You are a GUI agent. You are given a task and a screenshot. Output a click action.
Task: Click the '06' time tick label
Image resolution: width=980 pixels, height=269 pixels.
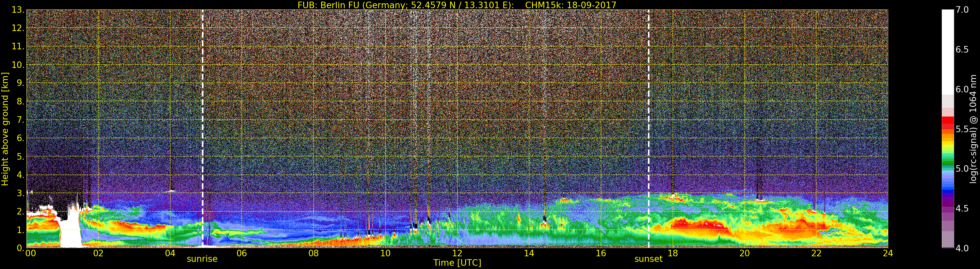click(242, 253)
